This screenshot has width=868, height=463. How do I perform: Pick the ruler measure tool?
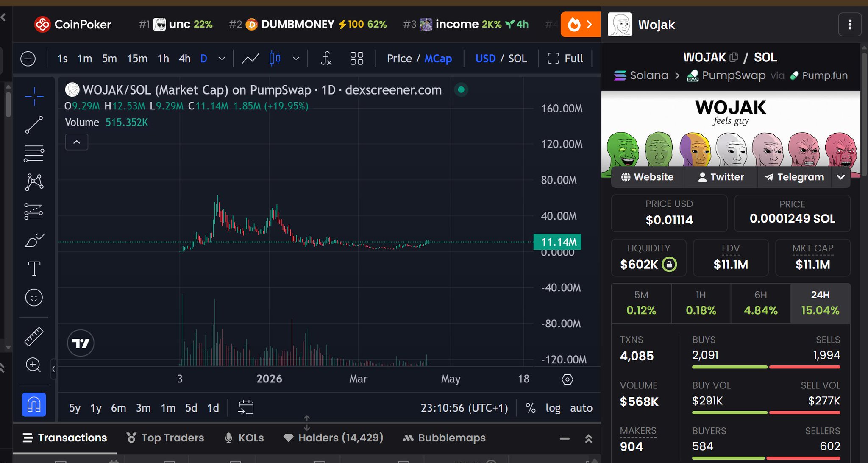point(34,337)
